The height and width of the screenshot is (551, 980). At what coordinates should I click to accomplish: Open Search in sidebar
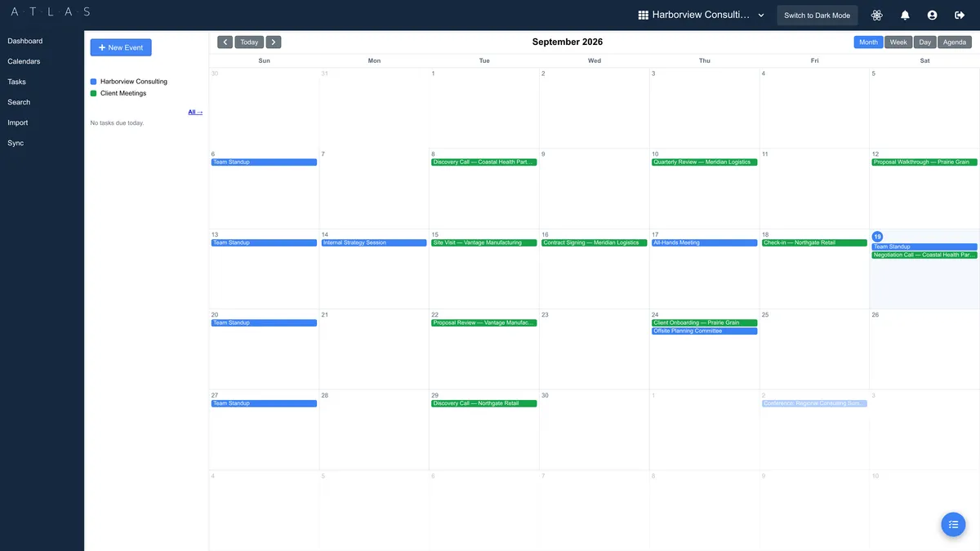(x=19, y=102)
